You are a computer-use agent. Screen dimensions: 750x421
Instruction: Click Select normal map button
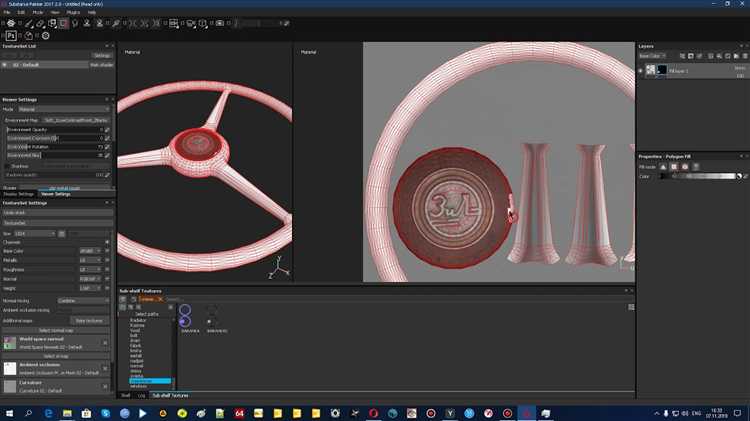click(56, 331)
